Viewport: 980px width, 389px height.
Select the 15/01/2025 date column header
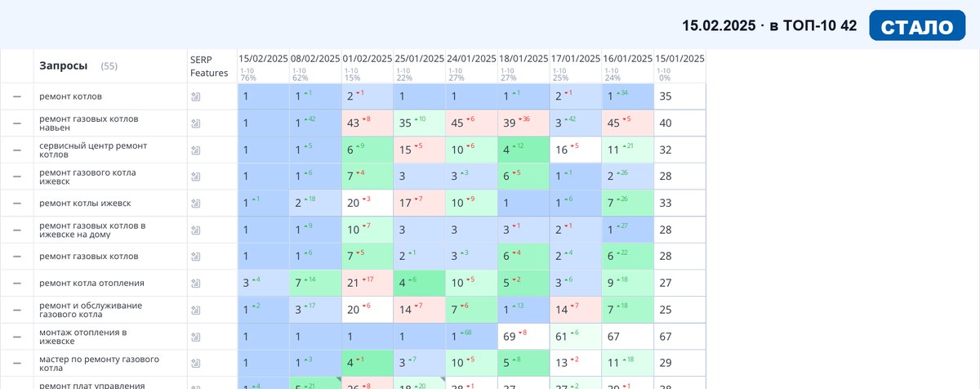(679, 59)
